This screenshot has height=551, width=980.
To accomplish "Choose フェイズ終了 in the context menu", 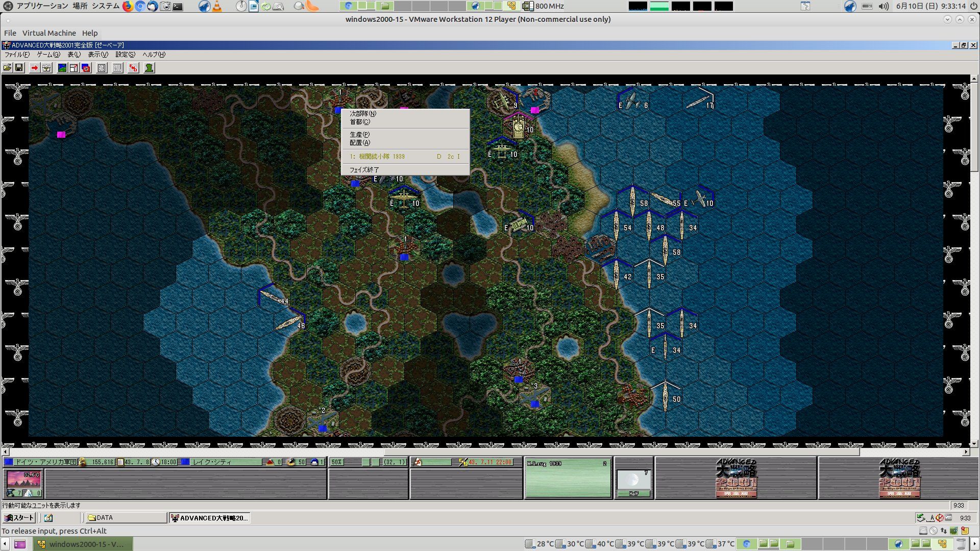I will tap(364, 170).
